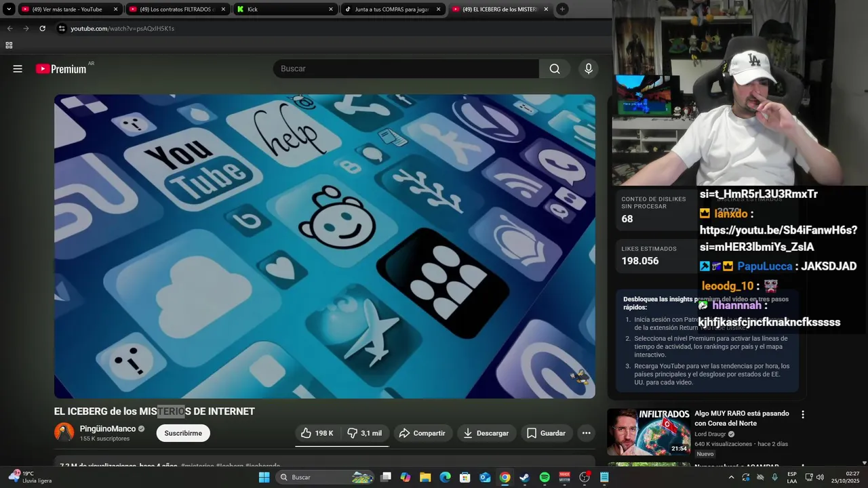The image size is (868, 488).
Task: Expand the tab search dropdown arrow
Action: [x=9, y=9]
